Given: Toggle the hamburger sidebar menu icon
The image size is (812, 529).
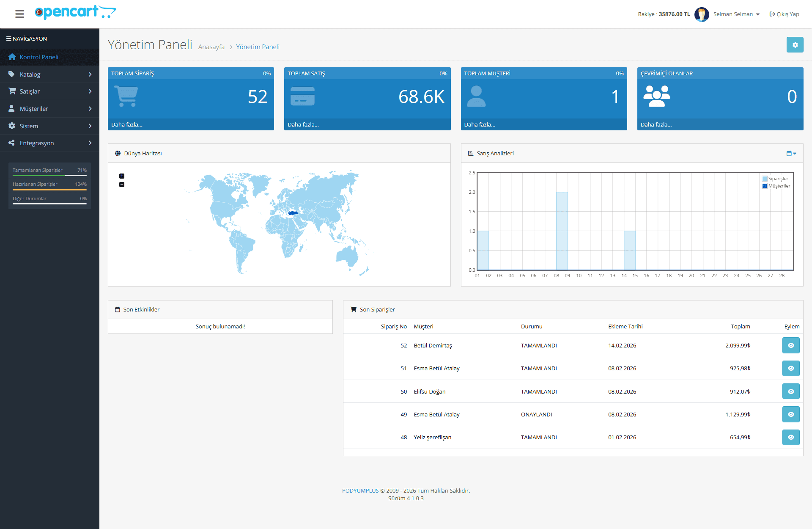Looking at the screenshot, I should (x=19, y=14).
